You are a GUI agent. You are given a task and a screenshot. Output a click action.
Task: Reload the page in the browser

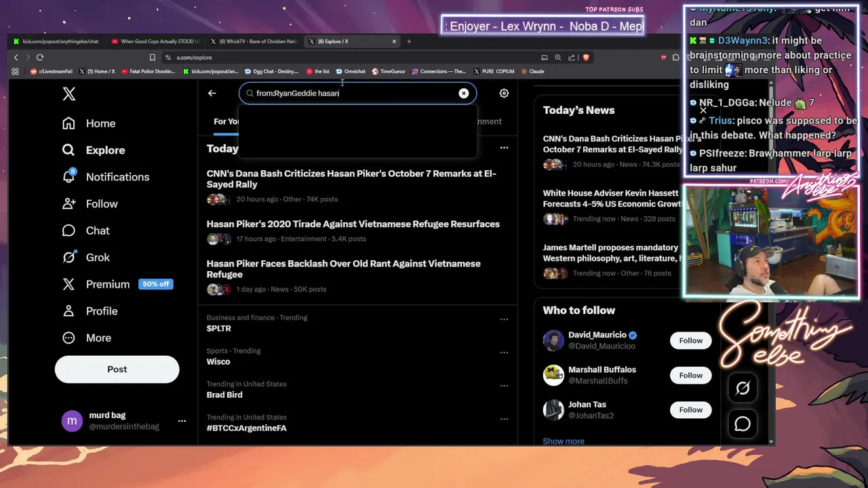coord(40,58)
